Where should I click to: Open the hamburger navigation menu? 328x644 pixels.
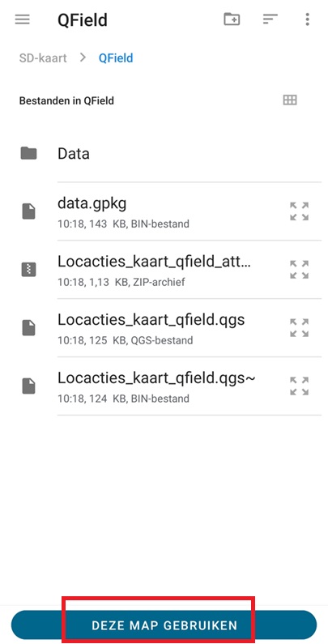[22, 19]
